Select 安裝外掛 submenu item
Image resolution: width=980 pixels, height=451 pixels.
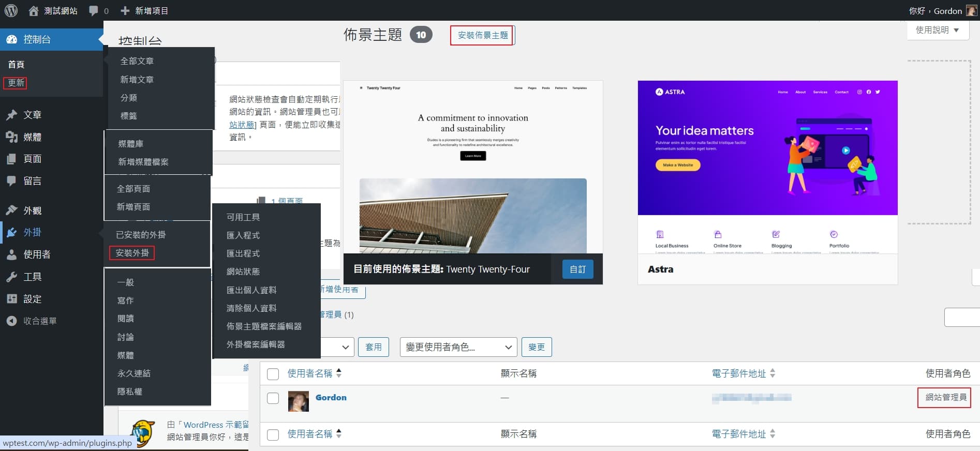tap(132, 253)
